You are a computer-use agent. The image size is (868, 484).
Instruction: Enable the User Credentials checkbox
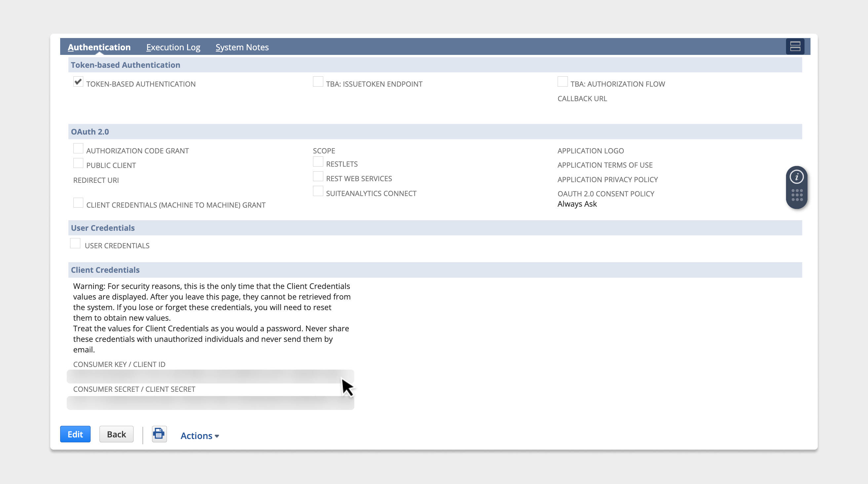(x=75, y=243)
